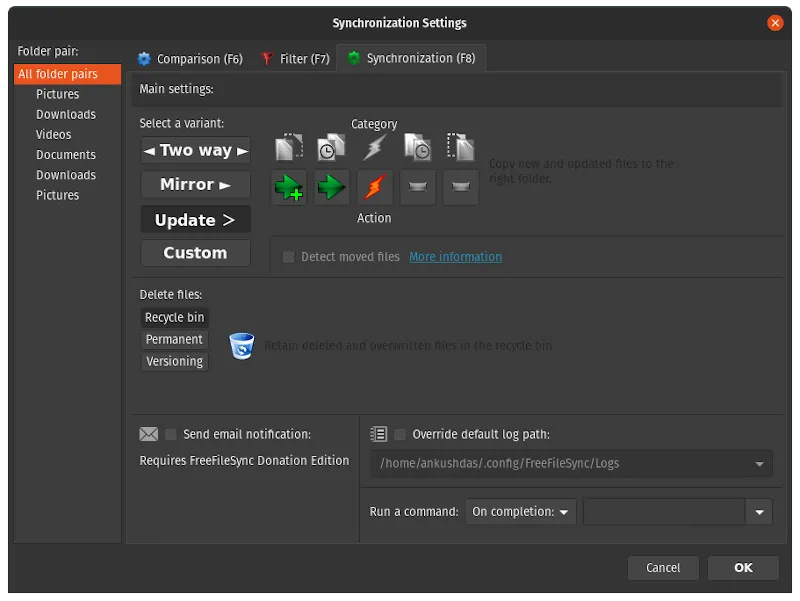
Task: Click the orange lightning conflict action icon
Action: point(375,187)
